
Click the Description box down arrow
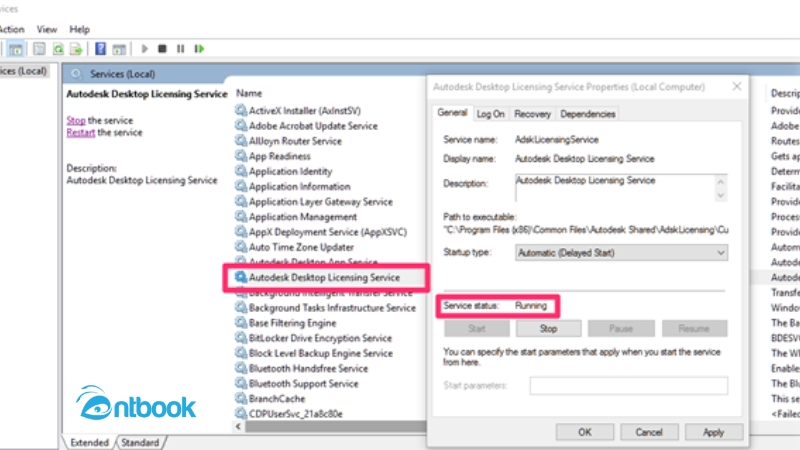(720, 195)
